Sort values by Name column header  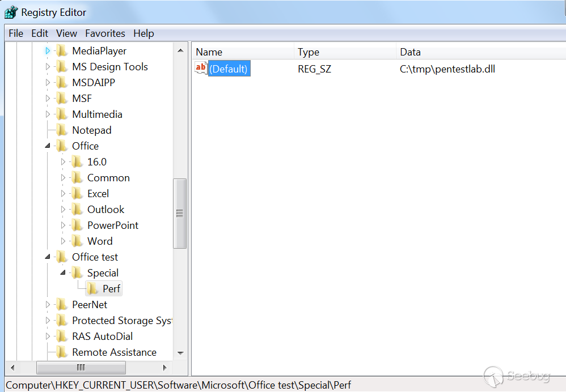(243, 52)
